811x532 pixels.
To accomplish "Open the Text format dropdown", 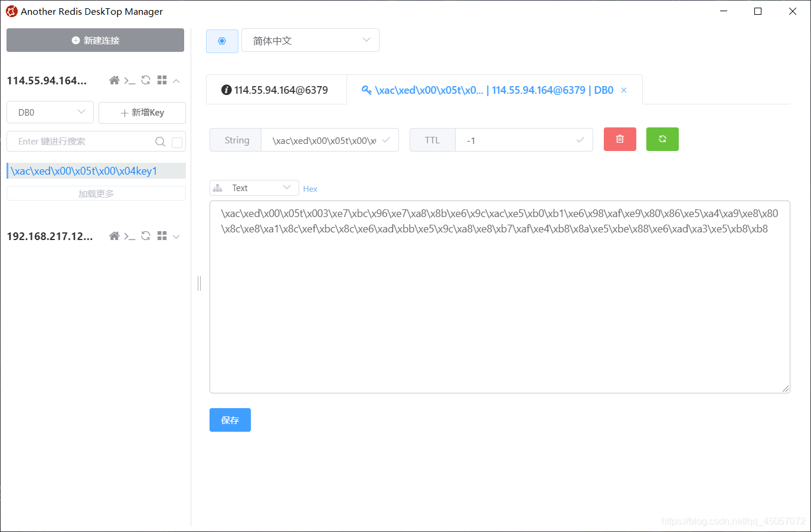I will tap(254, 188).
